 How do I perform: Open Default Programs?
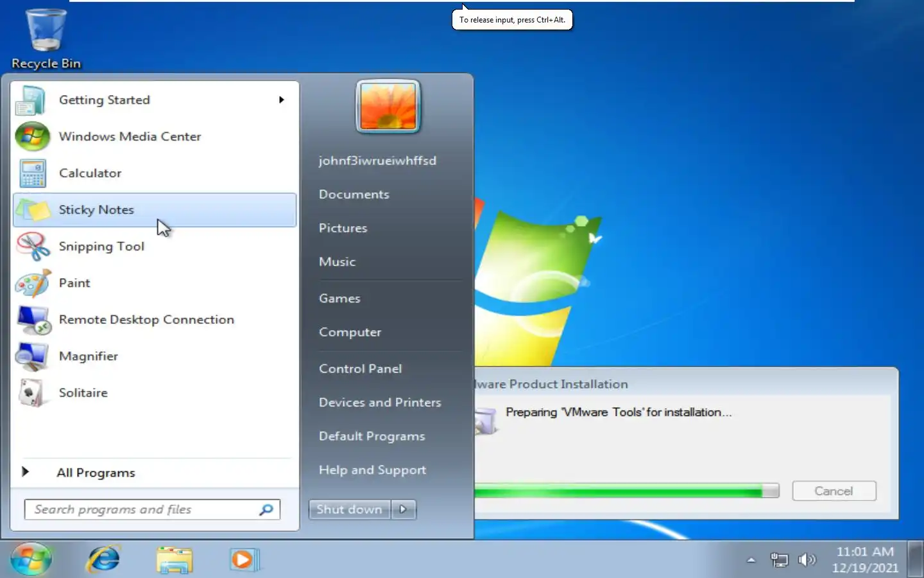pos(372,436)
